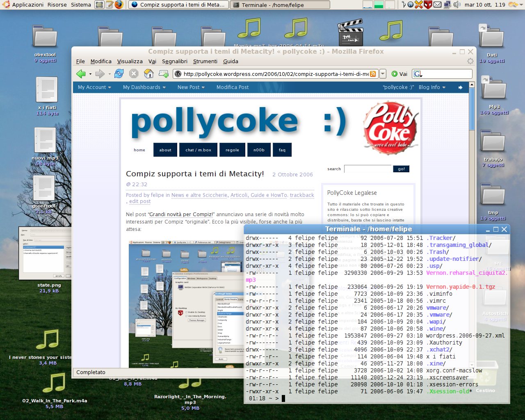
Task: Click the Firefox Stop loading icon
Action: 134,74
